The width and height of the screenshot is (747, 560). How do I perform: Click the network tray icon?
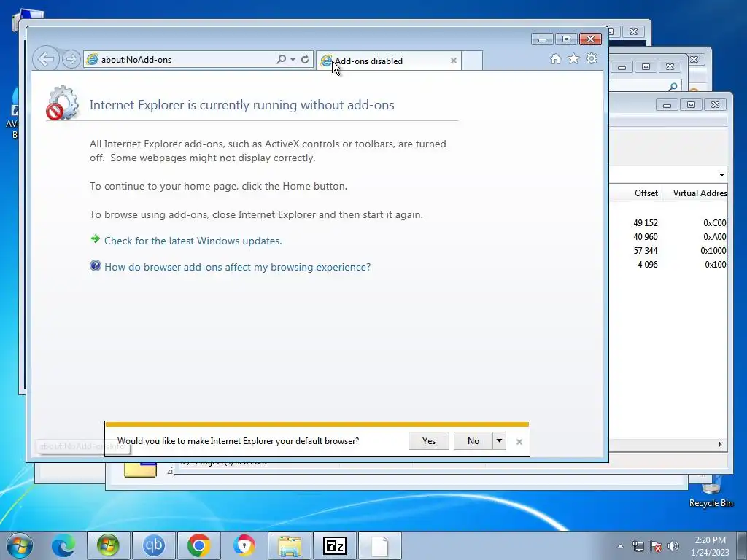click(638, 546)
